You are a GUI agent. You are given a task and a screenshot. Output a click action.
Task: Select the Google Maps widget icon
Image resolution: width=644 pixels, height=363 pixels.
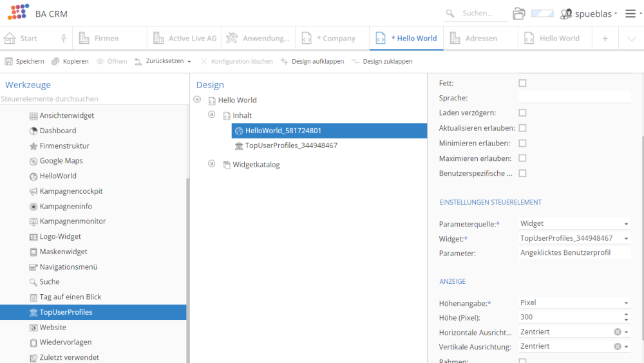33,161
